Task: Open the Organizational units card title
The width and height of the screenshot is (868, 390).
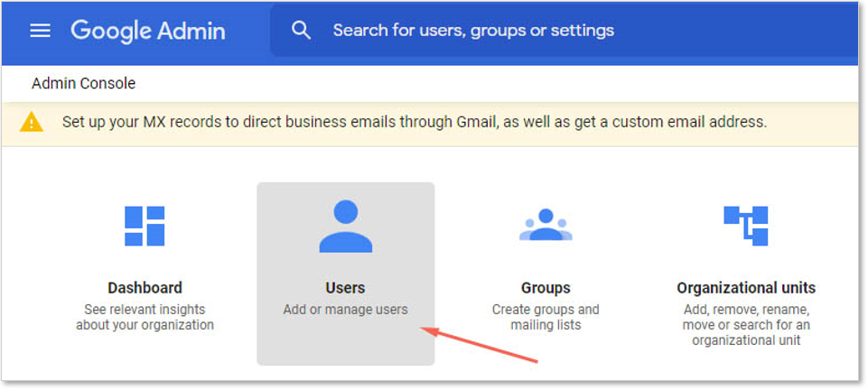Action: 746,288
